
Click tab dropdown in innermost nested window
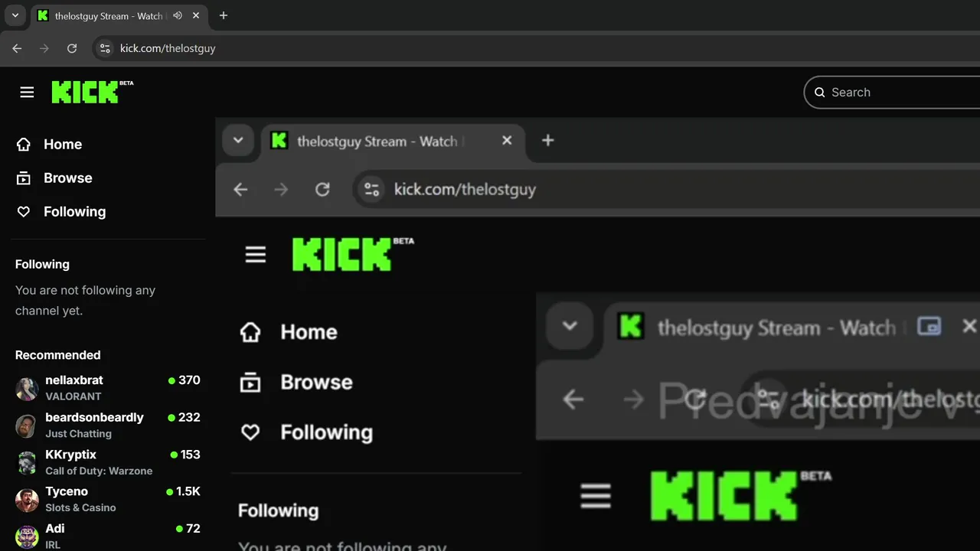coord(570,326)
